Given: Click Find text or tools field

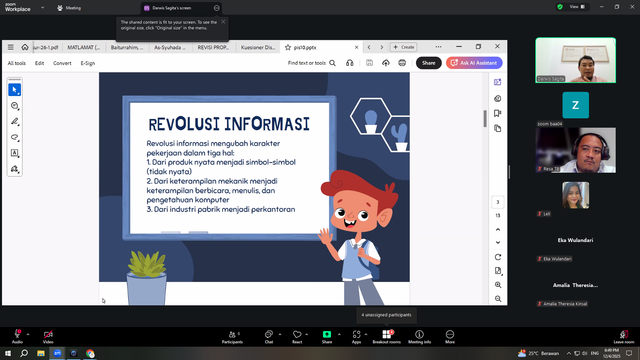Looking at the screenshot, I should point(307,63).
